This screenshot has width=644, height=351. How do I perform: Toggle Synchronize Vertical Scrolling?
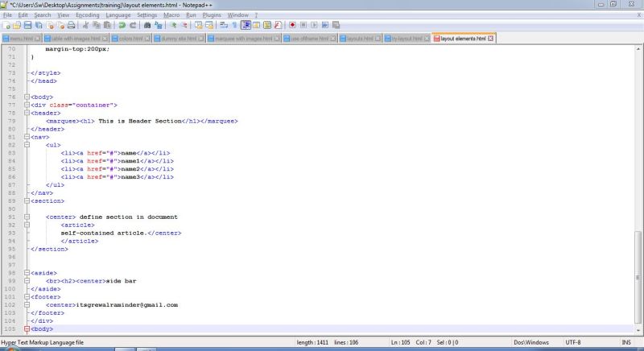pyautogui.click(x=199, y=26)
